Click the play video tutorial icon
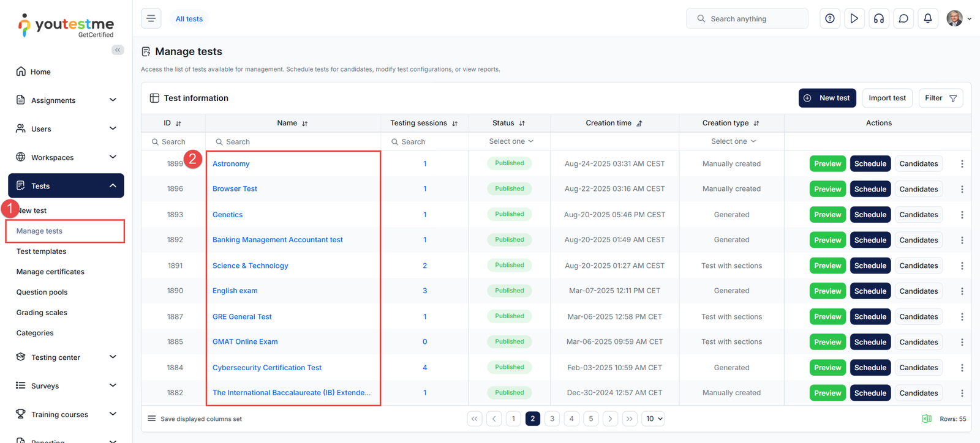Screen dimensions: 980x443 [x=854, y=18]
